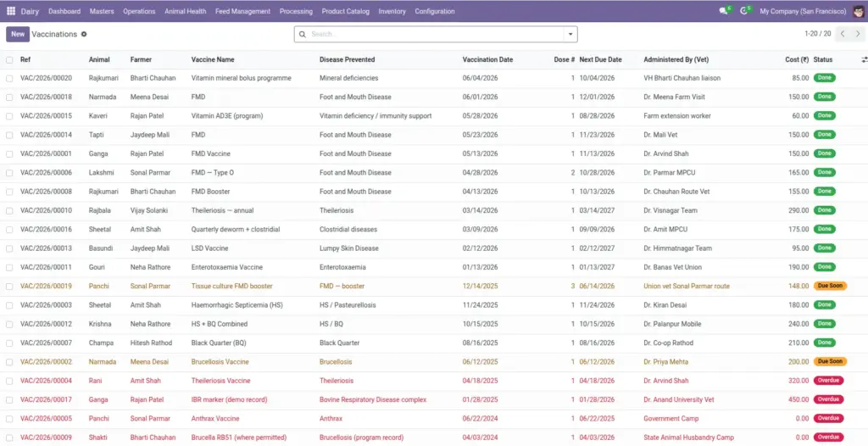Click 'Dr. Palanpur Mobile' cell
The height and width of the screenshot is (446, 868).
672,324
